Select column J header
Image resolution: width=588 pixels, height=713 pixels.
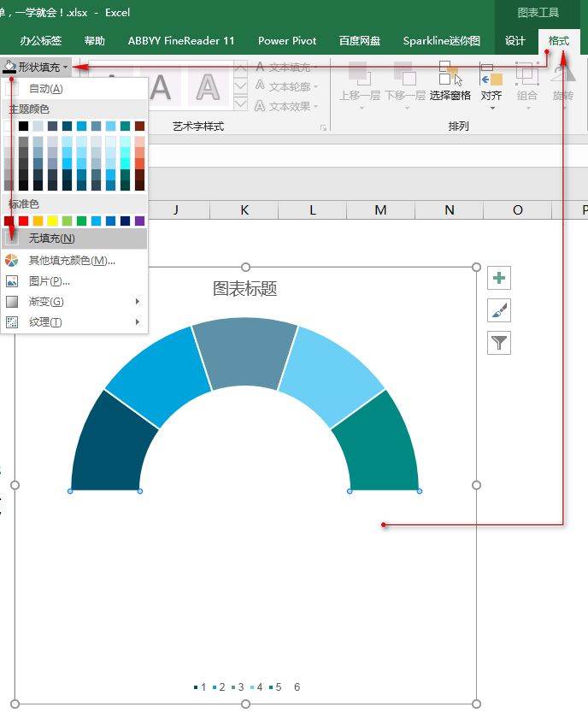176,210
